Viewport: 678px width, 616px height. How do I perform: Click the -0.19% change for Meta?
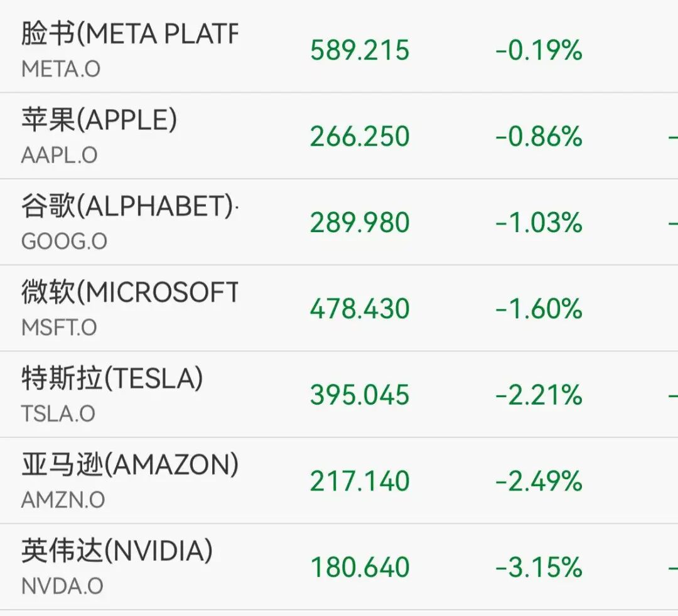(x=539, y=50)
